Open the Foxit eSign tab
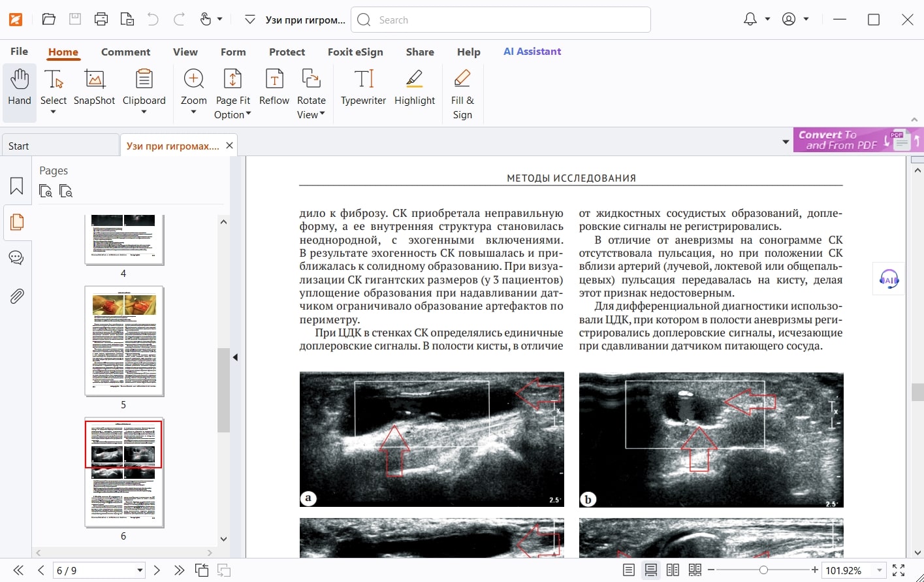 (355, 52)
